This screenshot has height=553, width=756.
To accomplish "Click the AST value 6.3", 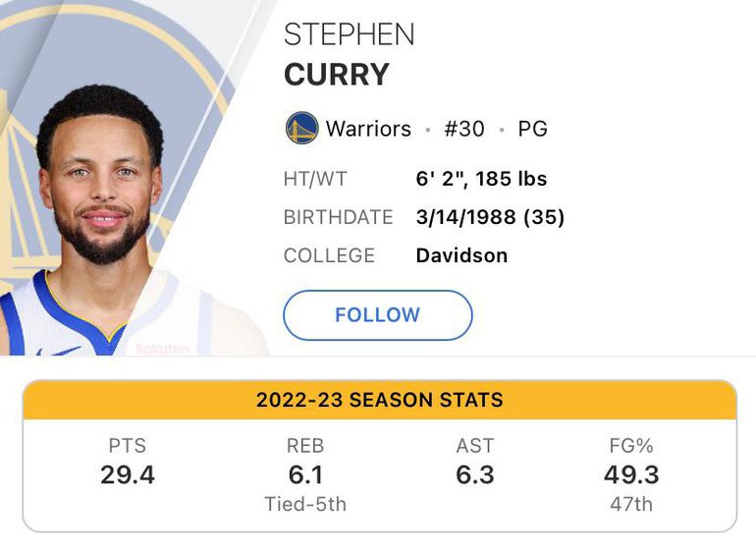I will click(x=475, y=475).
